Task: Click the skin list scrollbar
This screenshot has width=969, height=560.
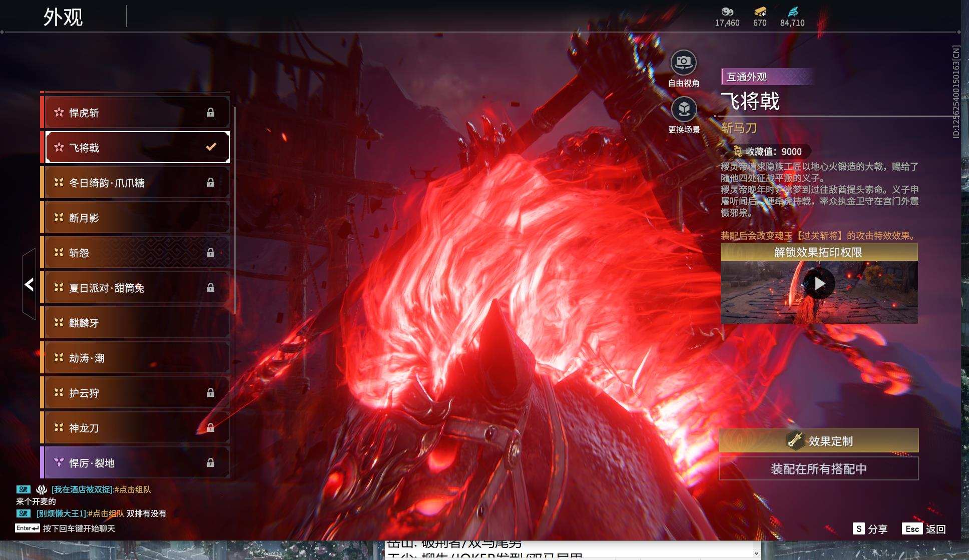Action: (x=234, y=210)
